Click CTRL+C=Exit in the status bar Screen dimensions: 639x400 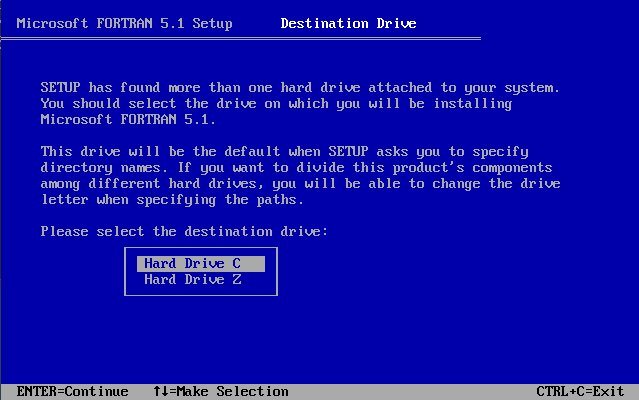click(580, 391)
